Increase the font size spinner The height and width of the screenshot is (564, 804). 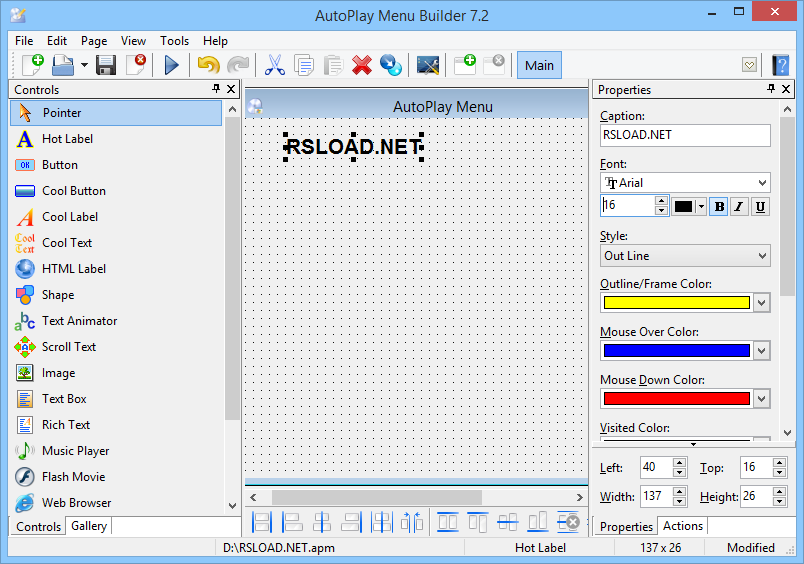(661, 200)
